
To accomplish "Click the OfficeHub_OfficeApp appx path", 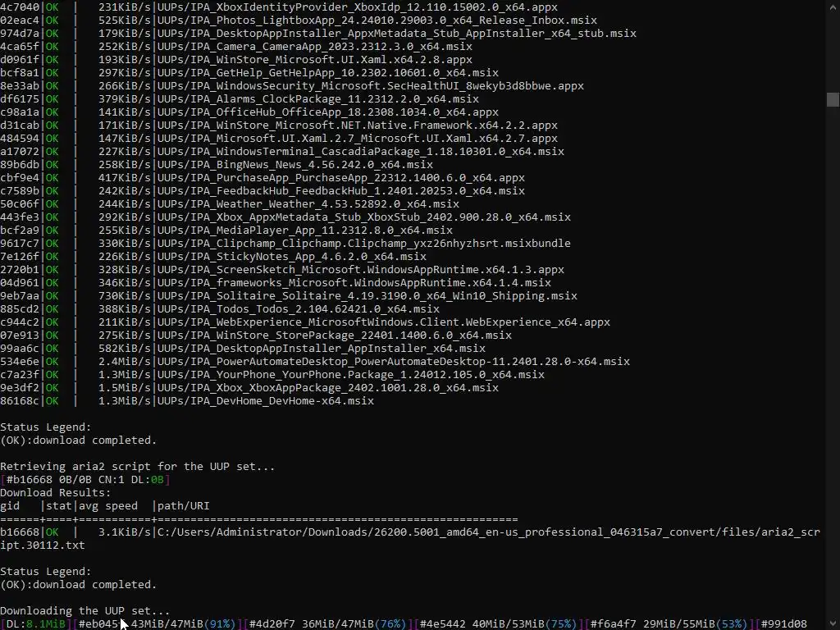I will point(328,112).
